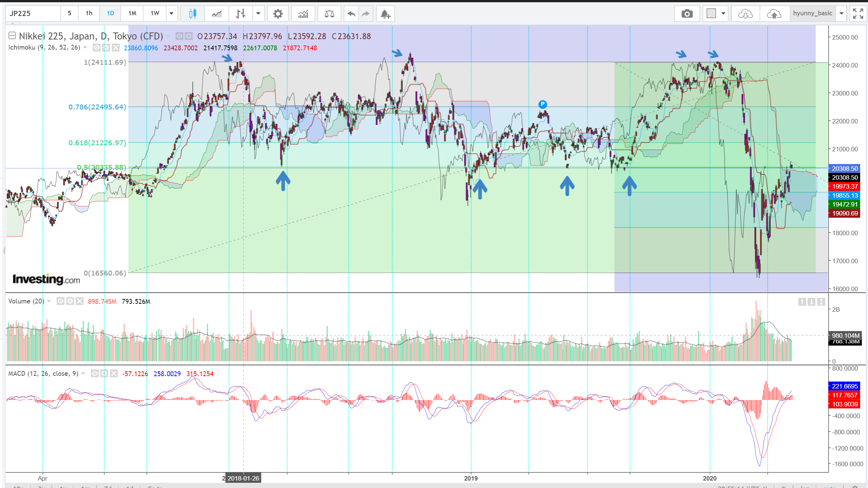This screenshot has height=488, width=868.
Task: Add alert with bell icon
Action: click(x=385, y=14)
